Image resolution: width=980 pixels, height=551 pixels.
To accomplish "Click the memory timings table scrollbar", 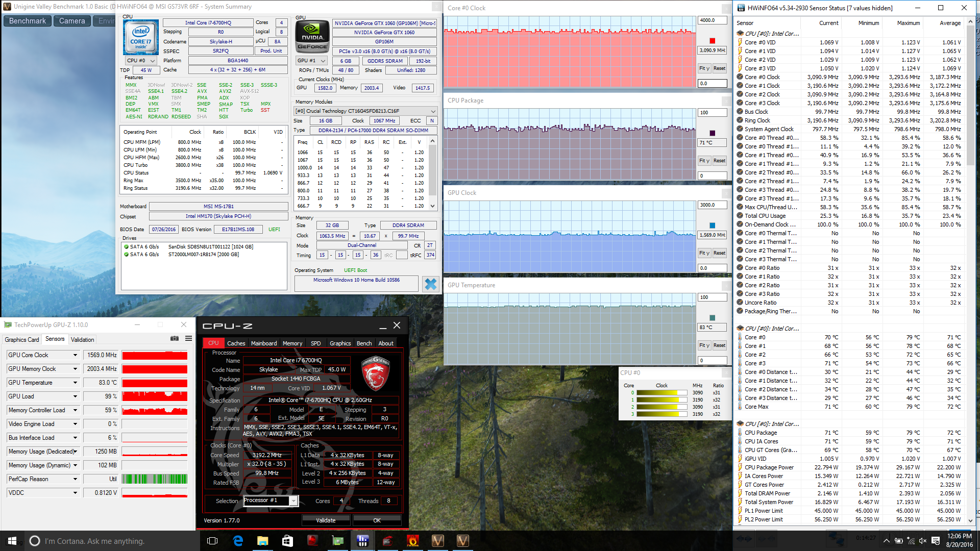I will click(x=433, y=173).
